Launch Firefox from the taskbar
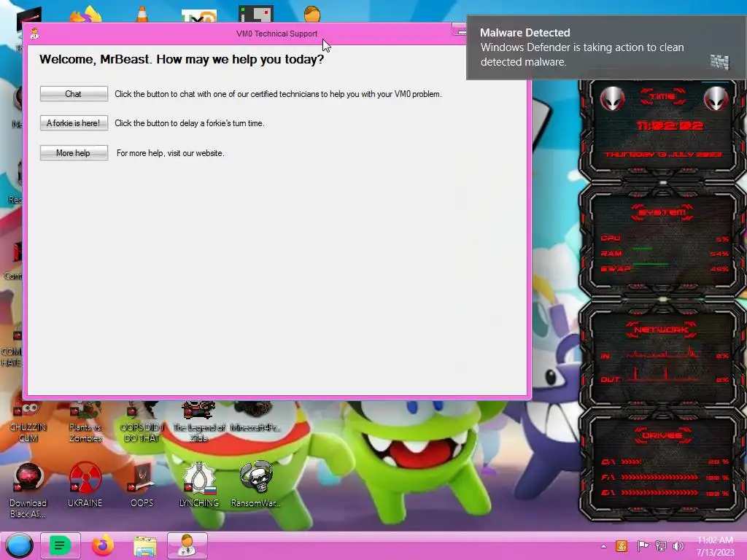 click(x=103, y=545)
